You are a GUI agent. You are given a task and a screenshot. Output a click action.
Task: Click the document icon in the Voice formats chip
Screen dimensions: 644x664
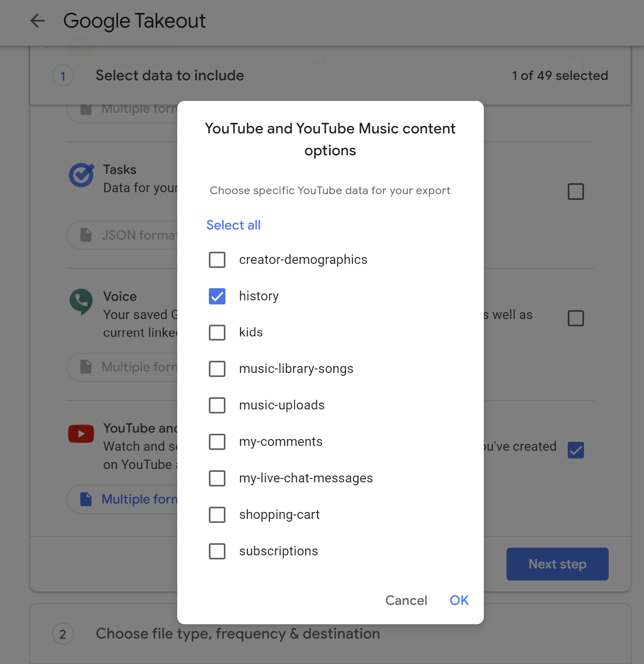(86, 367)
